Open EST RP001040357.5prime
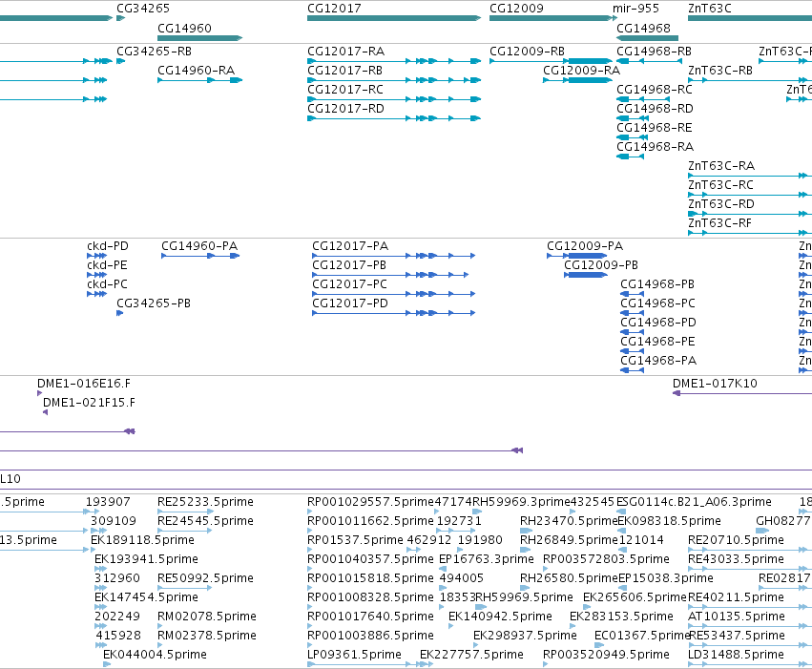The height and width of the screenshot is (669, 812). pyautogui.click(x=370, y=559)
